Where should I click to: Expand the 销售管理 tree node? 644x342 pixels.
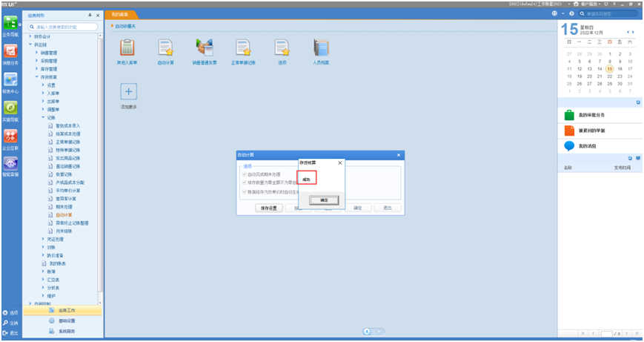click(x=37, y=53)
